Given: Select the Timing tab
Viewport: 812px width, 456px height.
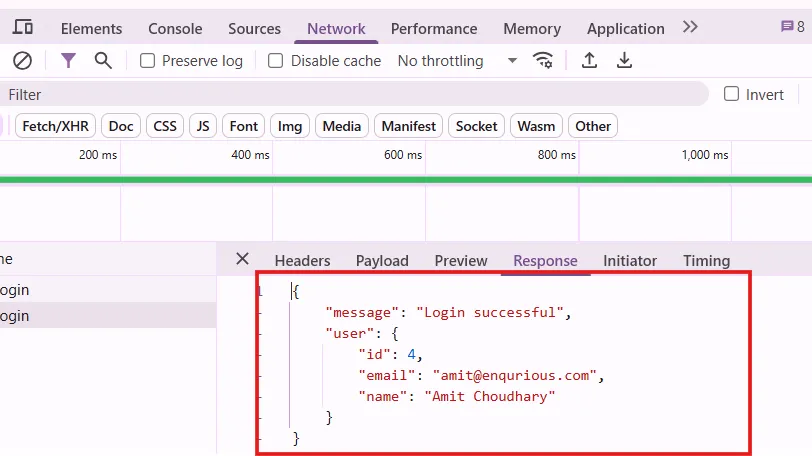Looking at the screenshot, I should pyautogui.click(x=706, y=261).
